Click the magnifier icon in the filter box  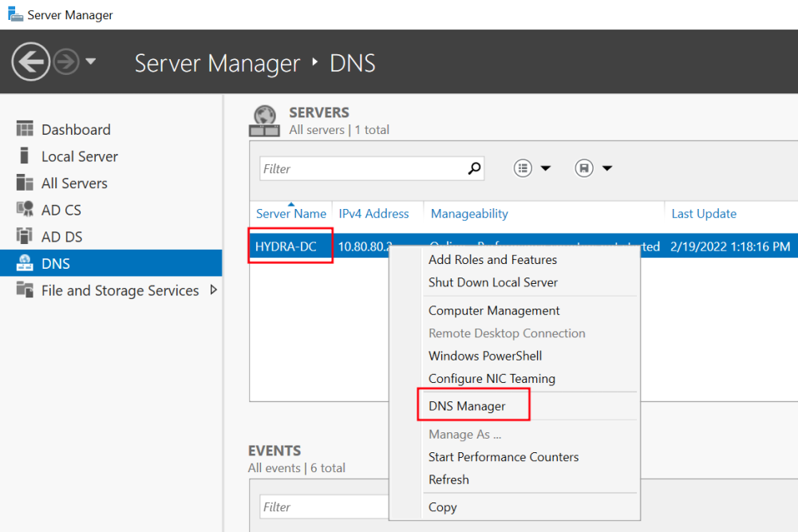(x=476, y=168)
